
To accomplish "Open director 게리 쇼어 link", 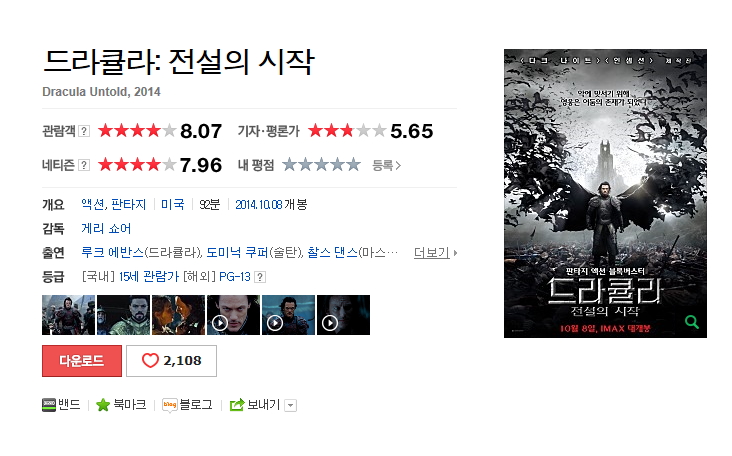I will (106, 229).
